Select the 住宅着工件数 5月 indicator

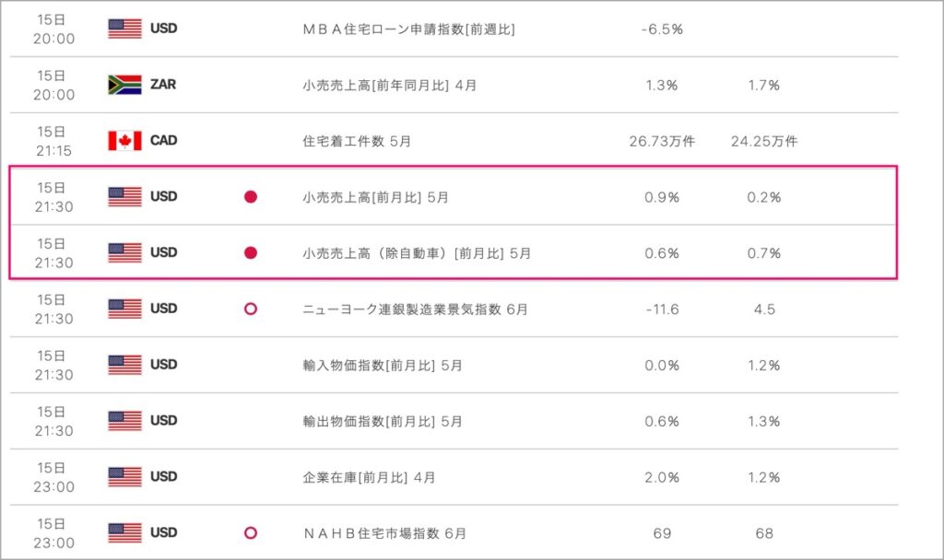(x=357, y=141)
